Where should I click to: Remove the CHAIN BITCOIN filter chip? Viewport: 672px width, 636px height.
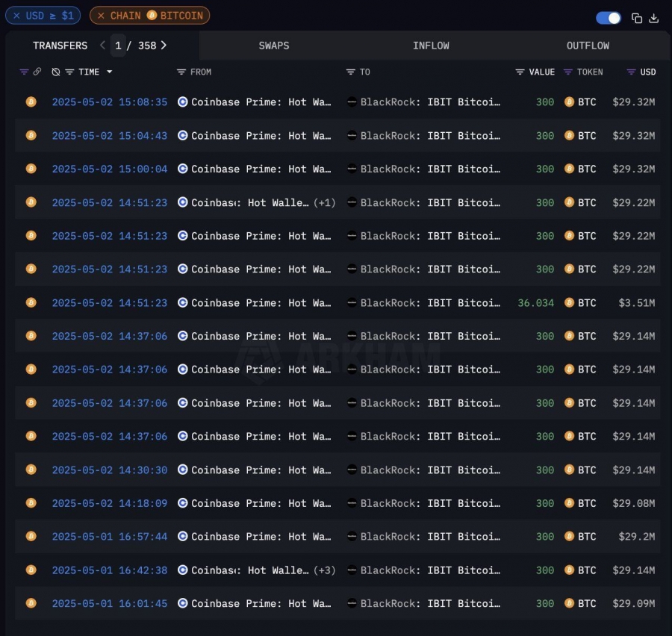click(x=101, y=16)
